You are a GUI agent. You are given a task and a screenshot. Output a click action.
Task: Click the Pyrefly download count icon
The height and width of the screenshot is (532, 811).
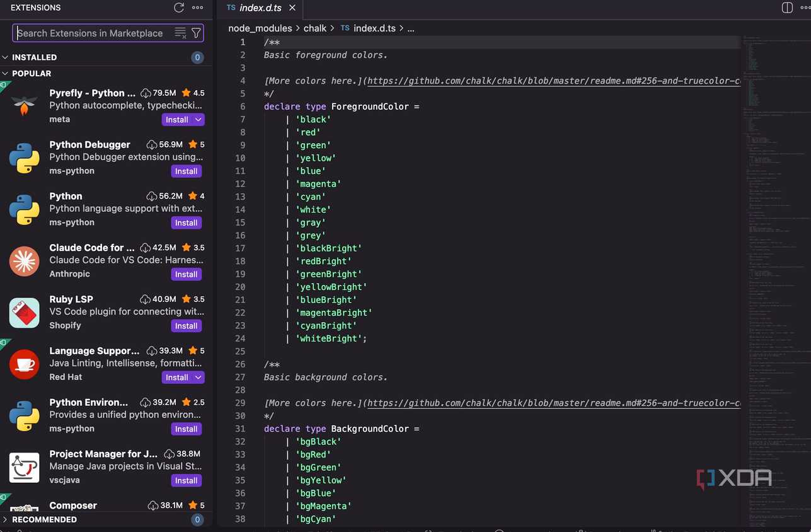point(146,93)
